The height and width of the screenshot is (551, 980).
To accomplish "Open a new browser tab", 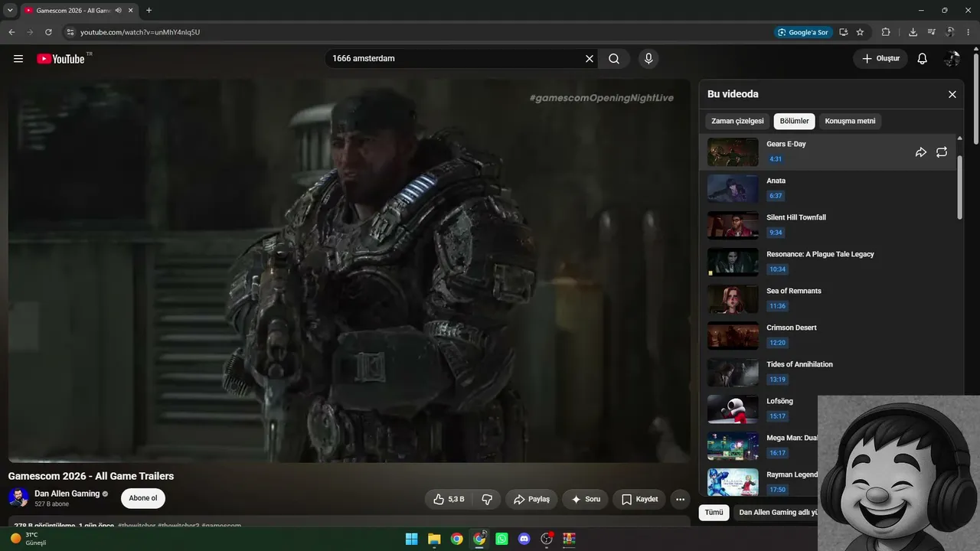I will click(x=149, y=11).
